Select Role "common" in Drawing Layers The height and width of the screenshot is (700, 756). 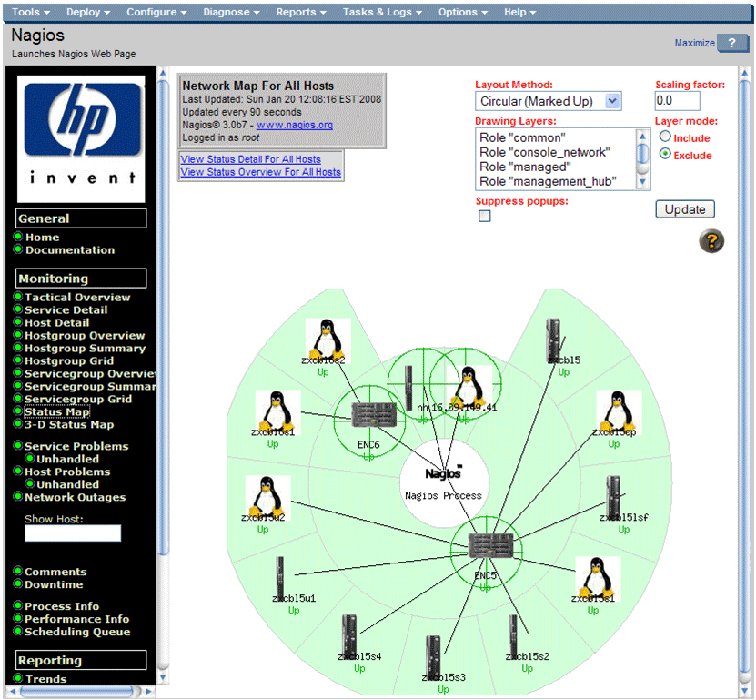click(x=522, y=137)
